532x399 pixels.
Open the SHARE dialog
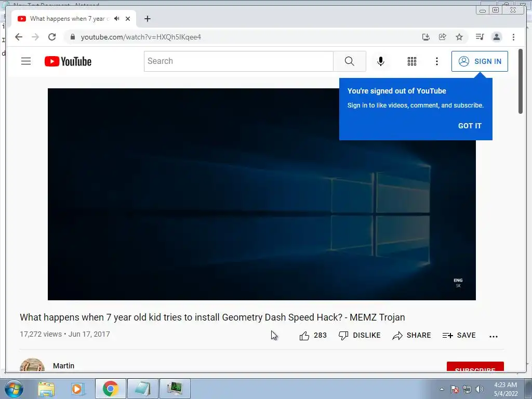pos(411,335)
